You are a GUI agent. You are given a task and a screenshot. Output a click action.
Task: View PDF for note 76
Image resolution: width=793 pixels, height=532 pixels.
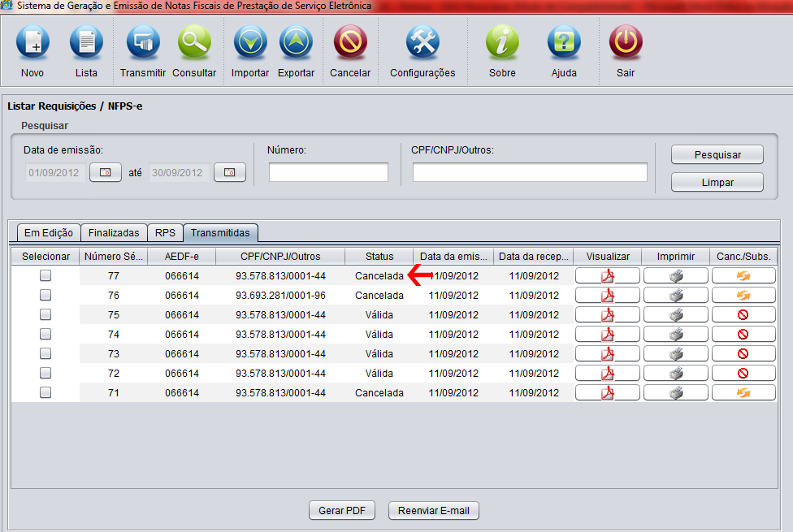(608, 296)
